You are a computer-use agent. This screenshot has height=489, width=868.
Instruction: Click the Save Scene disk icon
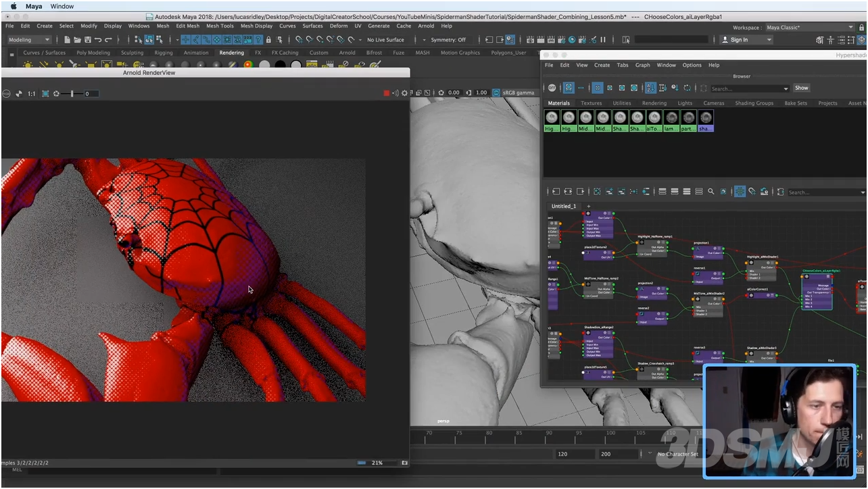point(88,40)
